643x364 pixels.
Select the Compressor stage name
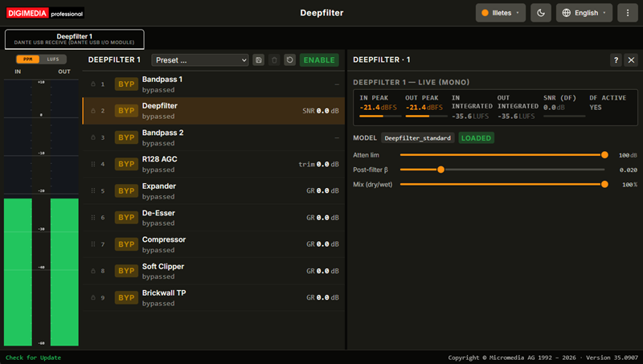point(164,239)
